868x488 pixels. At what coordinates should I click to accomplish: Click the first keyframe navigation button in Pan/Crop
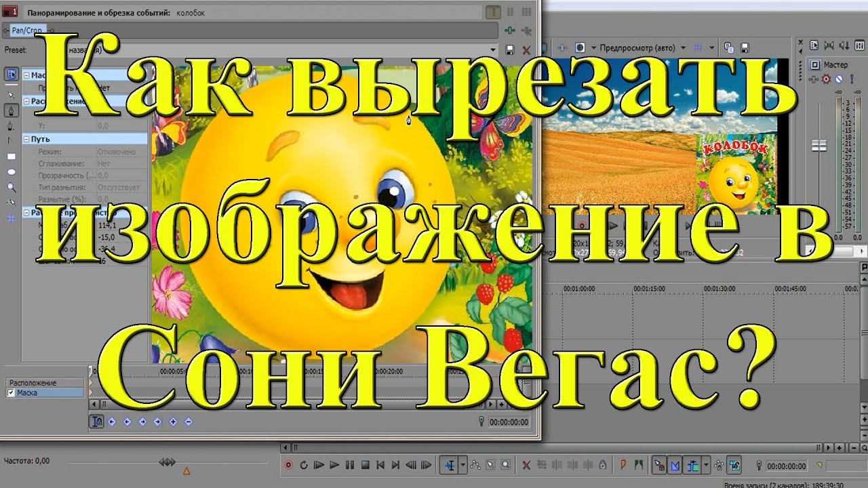112,422
